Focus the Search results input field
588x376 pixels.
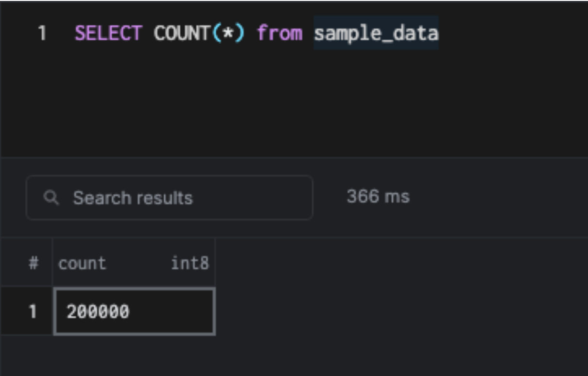(x=185, y=198)
